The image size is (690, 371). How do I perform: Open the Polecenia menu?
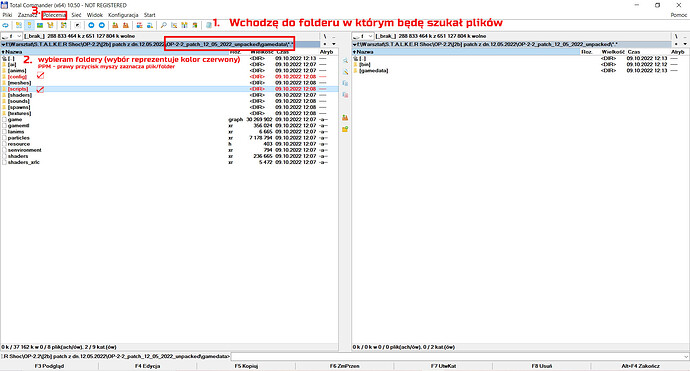pos(54,15)
